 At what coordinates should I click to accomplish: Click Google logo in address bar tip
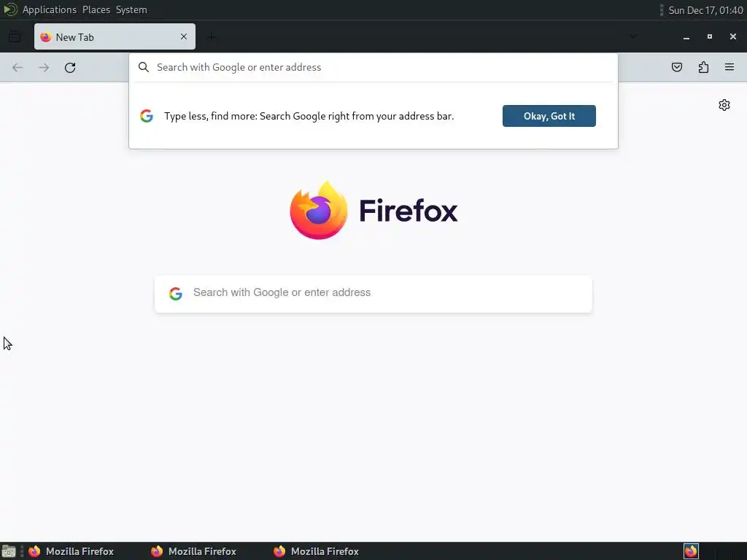point(147,116)
